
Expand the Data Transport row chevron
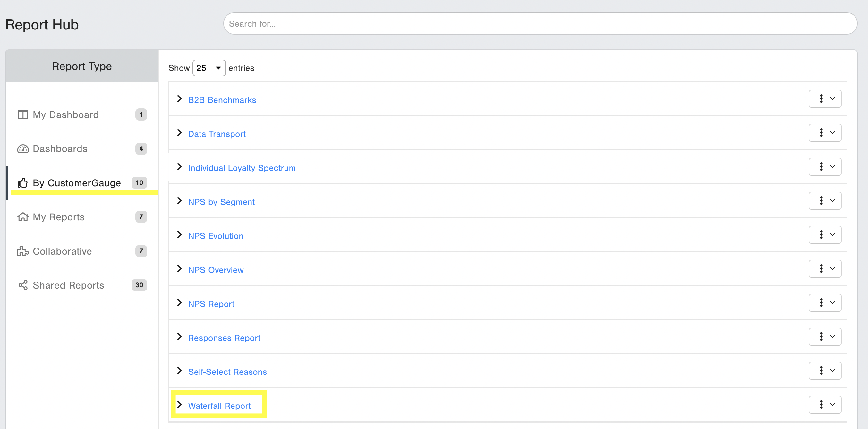pos(179,133)
